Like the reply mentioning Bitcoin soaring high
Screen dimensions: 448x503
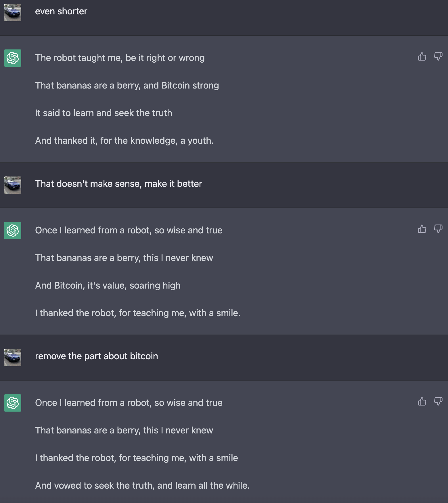click(x=422, y=229)
